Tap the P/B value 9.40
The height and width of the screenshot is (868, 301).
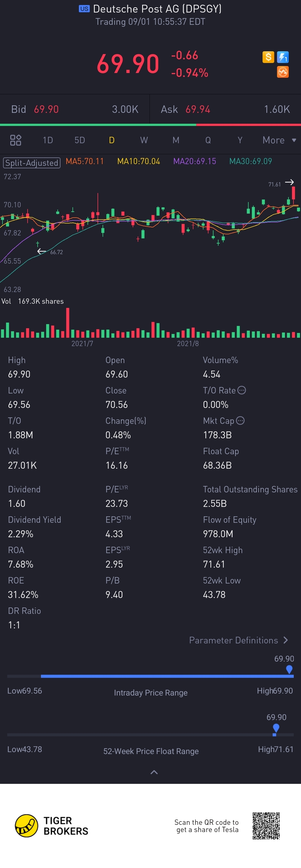click(114, 594)
